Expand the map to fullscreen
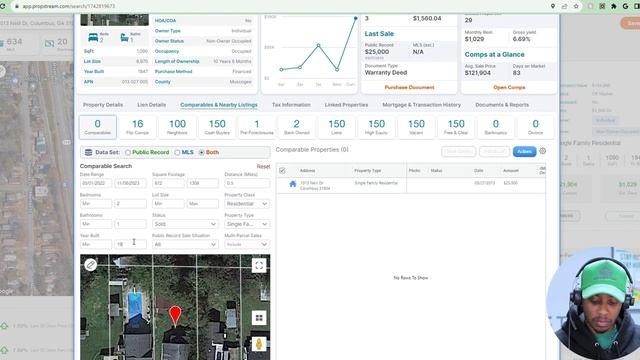 point(259,266)
